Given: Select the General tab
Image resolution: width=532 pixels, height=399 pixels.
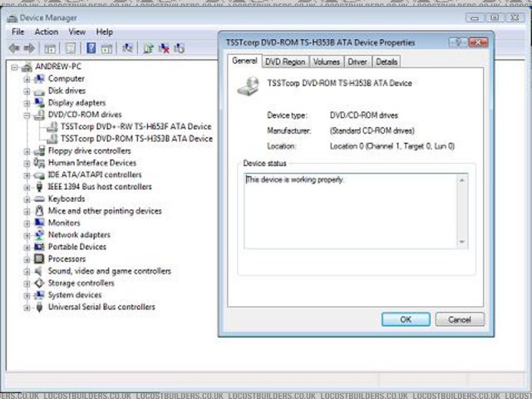Looking at the screenshot, I should click(x=244, y=61).
